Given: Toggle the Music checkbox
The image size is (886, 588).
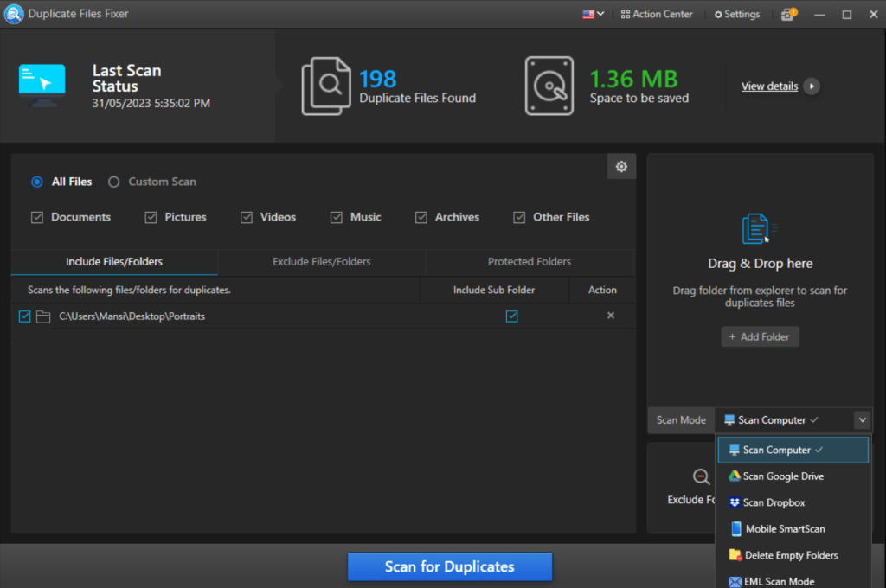Looking at the screenshot, I should 337,217.
